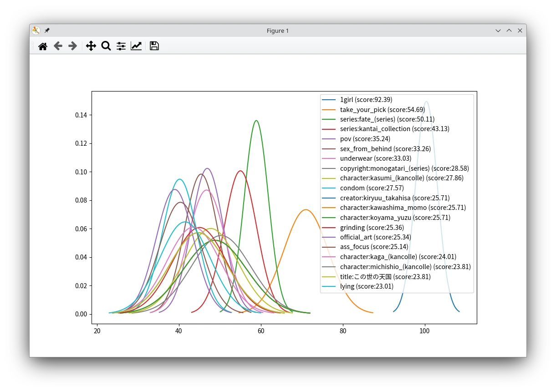The width and height of the screenshot is (556, 392).
Task: Open Configure subplots sliders icon
Action: [121, 46]
